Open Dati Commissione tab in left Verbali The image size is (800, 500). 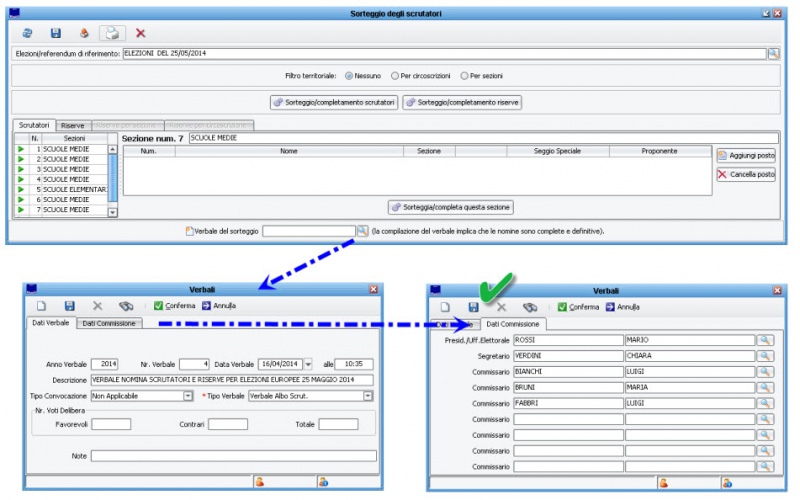click(110, 323)
